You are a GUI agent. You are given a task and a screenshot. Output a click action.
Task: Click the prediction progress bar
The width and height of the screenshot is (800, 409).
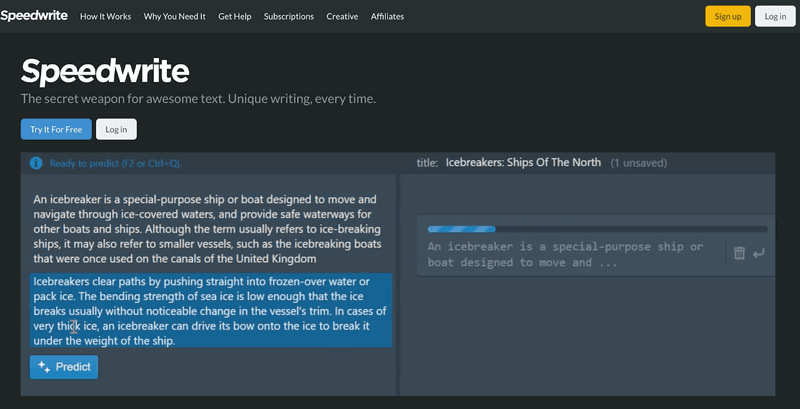pos(596,229)
